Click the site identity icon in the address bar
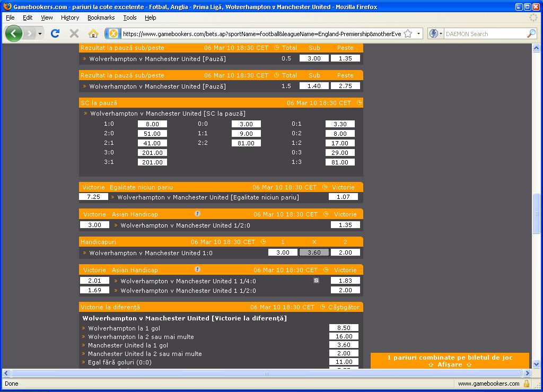The height and width of the screenshot is (392, 543). coord(113,33)
